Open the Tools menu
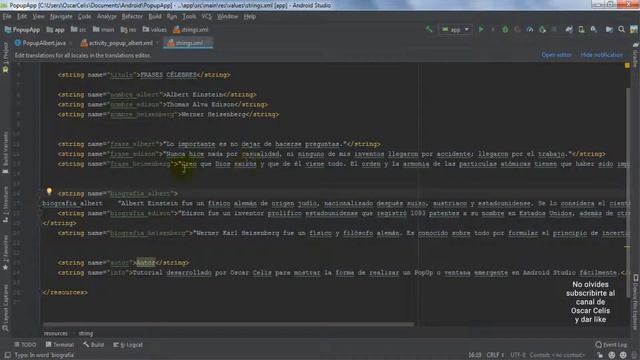The image size is (640, 360). pyautogui.click(x=189, y=17)
